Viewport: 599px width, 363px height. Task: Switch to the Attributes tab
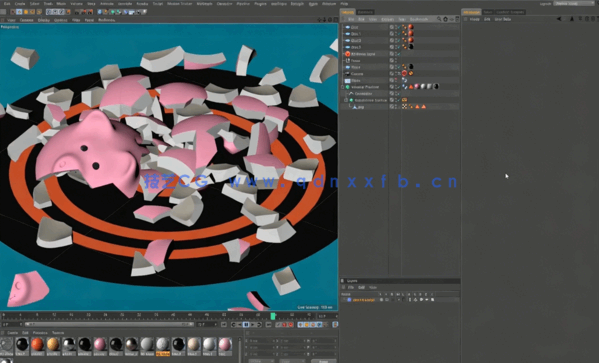click(x=471, y=12)
